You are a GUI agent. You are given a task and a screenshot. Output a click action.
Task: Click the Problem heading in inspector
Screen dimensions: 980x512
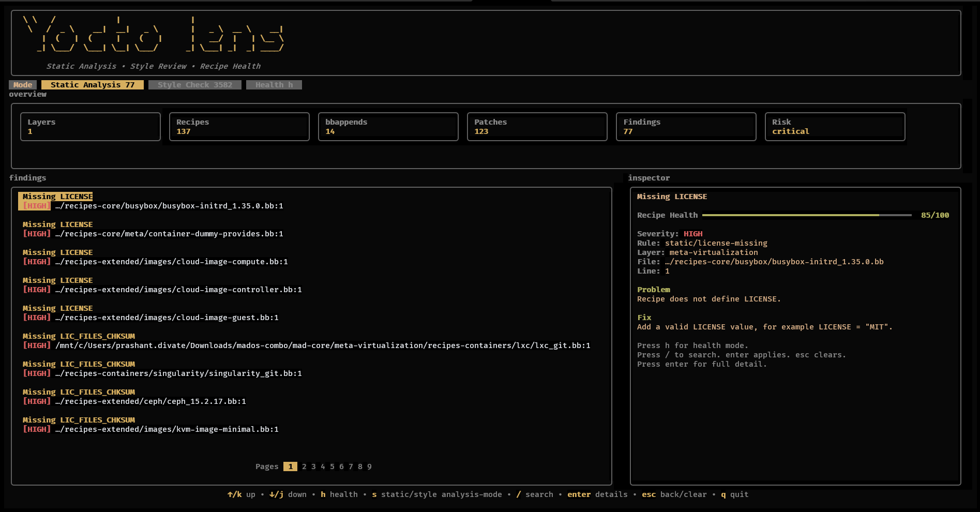pyautogui.click(x=654, y=290)
